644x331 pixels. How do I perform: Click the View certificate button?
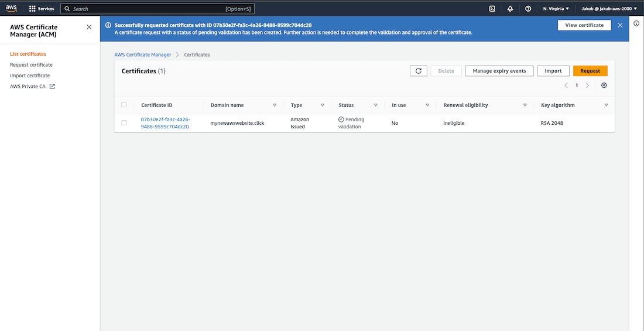coord(584,25)
